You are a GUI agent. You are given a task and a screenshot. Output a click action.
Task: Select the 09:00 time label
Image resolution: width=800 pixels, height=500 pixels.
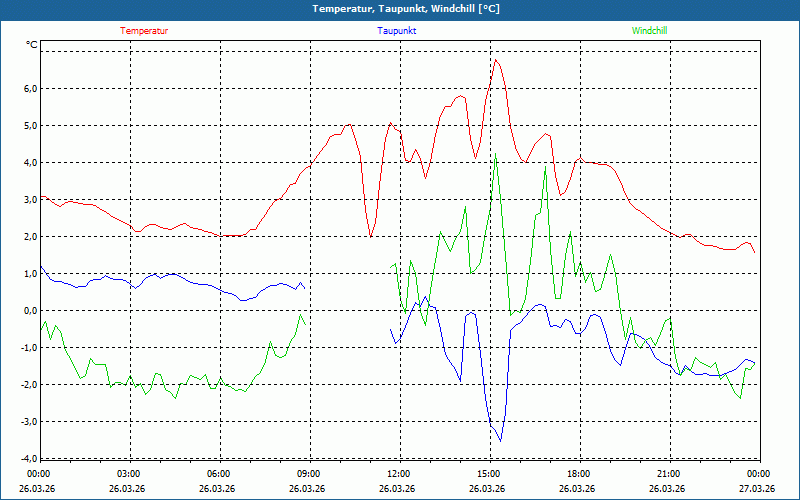[309, 474]
